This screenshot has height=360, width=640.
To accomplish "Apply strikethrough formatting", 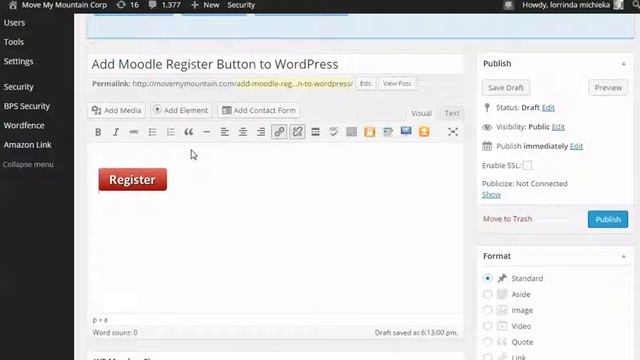I will tap(134, 132).
